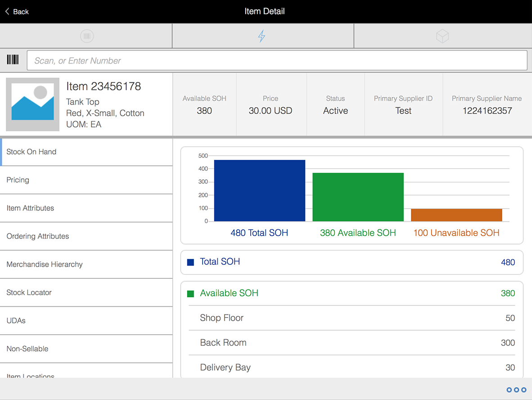The image size is (532, 400).
Task: Select the lightning bolt quick actions tab
Action: [261, 36]
